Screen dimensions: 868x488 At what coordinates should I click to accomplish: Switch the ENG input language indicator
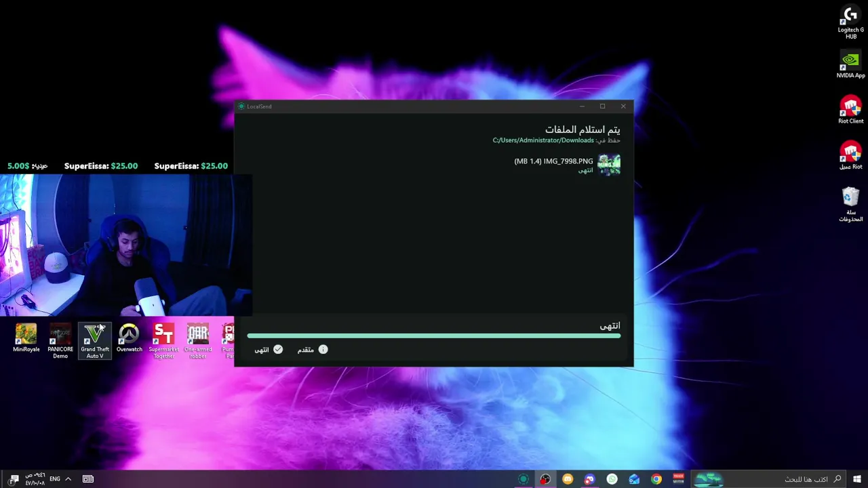[x=55, y=479]
